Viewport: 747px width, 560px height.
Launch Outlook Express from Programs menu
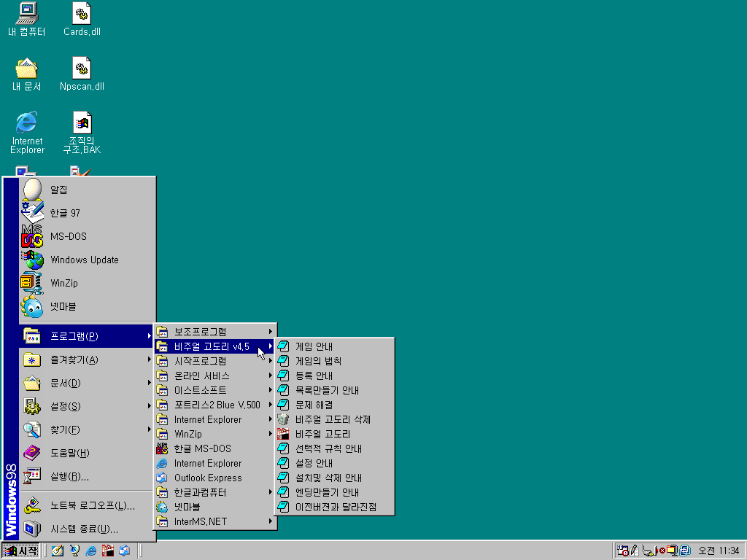(215, 478)
